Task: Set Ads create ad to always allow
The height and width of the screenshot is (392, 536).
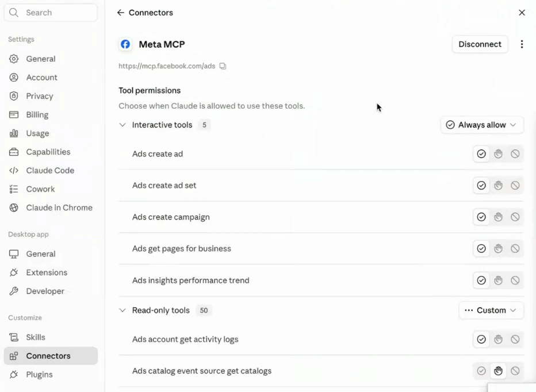Action: (x=481, y=154)
